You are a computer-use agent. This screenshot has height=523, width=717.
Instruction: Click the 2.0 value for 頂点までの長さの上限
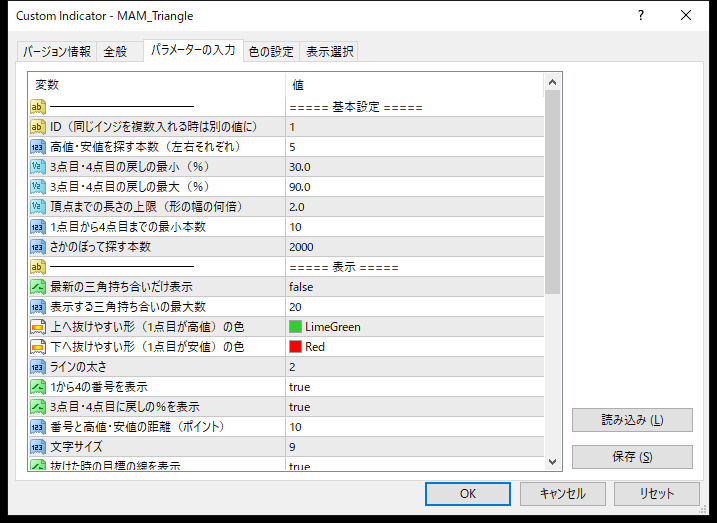point(415,207)
